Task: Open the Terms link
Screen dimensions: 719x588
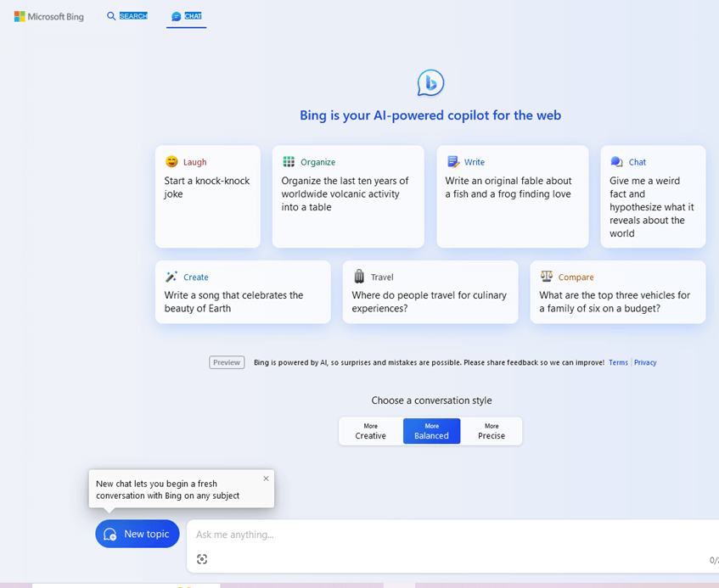Action: coord(618,362)
